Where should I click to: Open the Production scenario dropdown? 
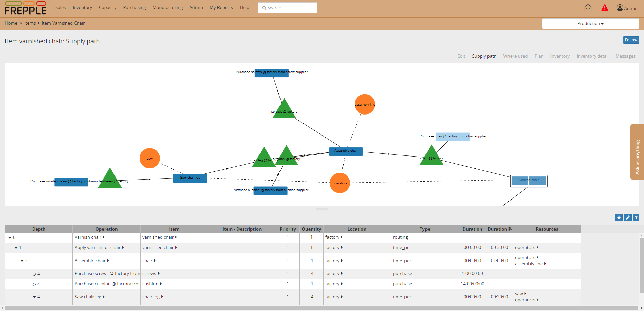(590, 24)
